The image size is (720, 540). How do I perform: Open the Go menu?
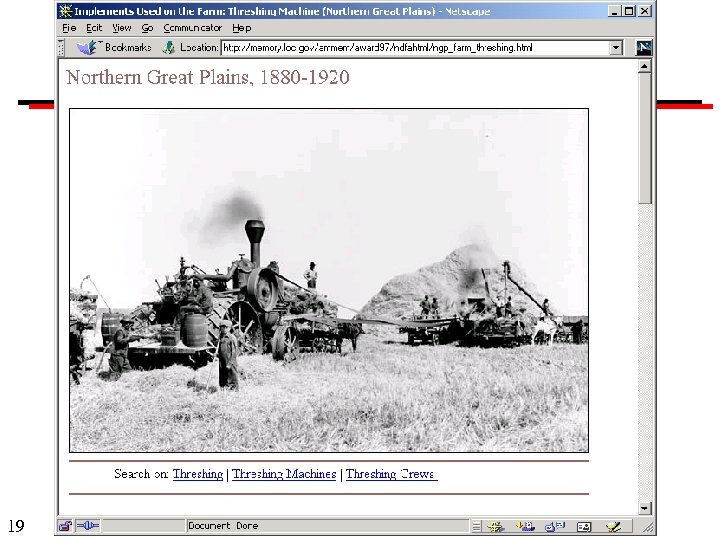(147, 28)
